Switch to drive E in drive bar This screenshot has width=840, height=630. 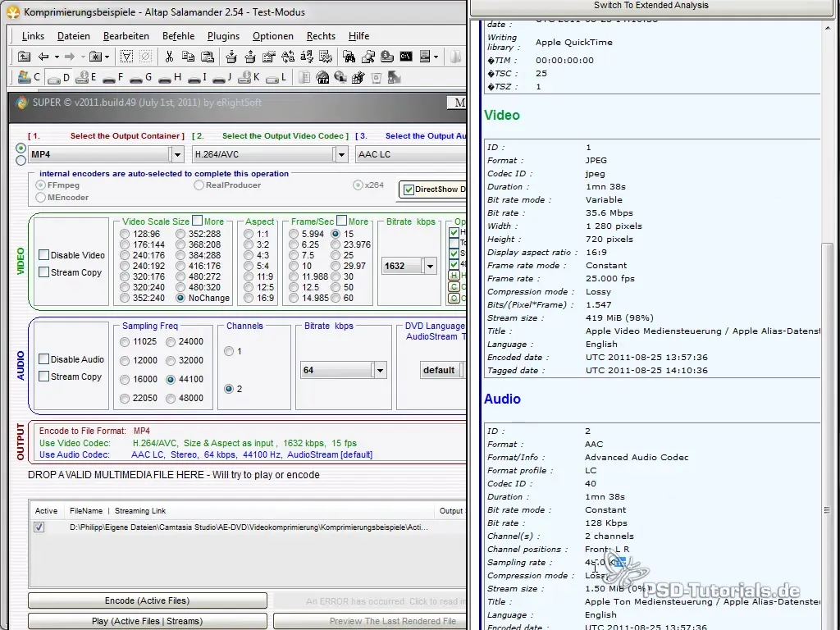86,77
